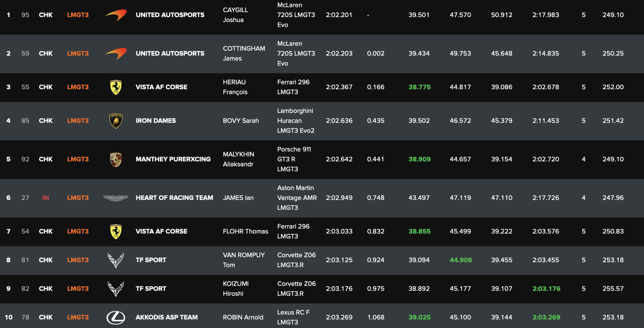Click the Aston Martin wings logo

(x=116, y=198)
